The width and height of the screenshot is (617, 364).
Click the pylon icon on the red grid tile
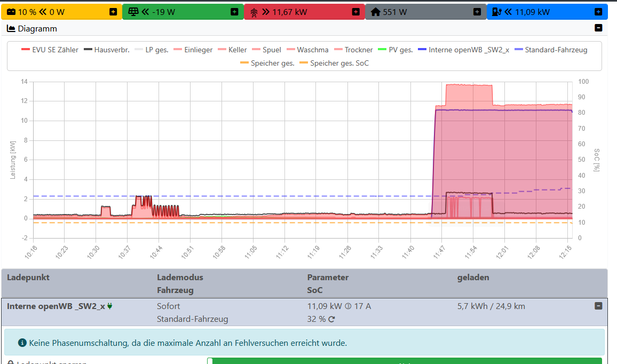[254, 11]
